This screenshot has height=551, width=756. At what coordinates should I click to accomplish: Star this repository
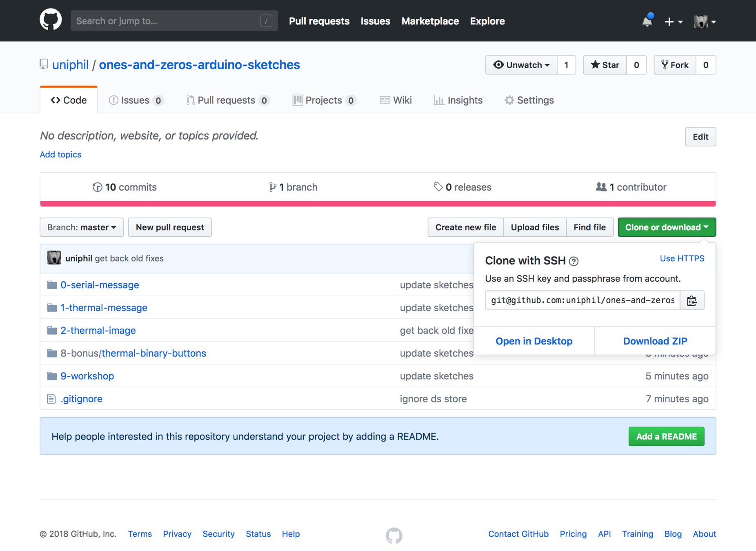(x=605, y=65)
